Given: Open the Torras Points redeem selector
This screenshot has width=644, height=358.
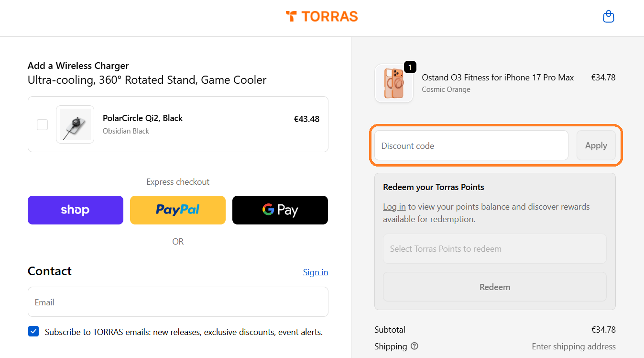Looking at the screenshot, I should click(x=494, y=248).
